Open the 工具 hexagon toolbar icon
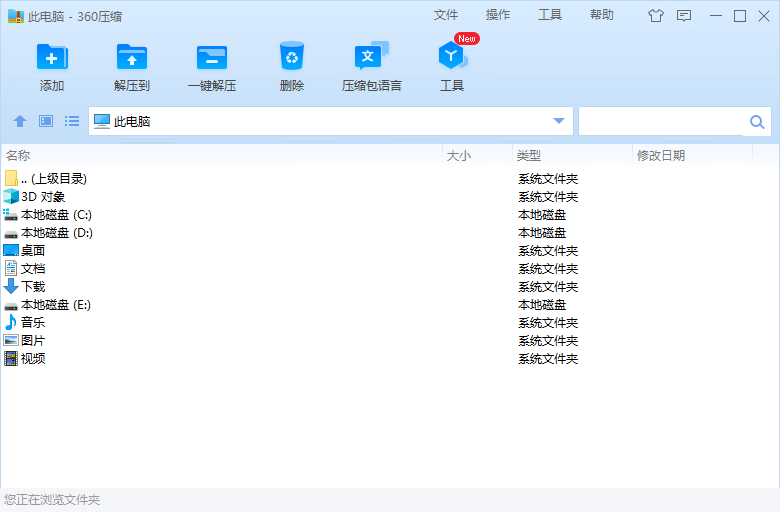The image size is (780, 512). click(452, 55)
